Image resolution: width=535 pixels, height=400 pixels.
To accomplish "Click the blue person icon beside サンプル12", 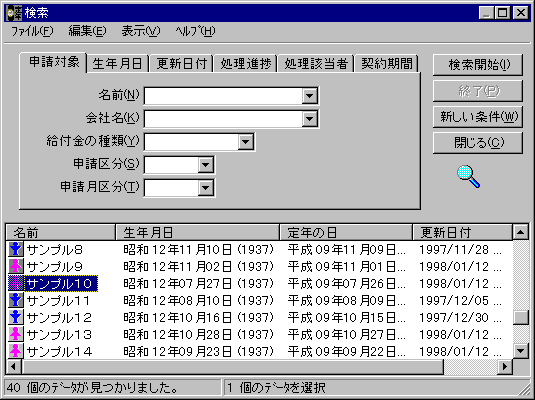I will pyautogui.click(x=15, y=317).
